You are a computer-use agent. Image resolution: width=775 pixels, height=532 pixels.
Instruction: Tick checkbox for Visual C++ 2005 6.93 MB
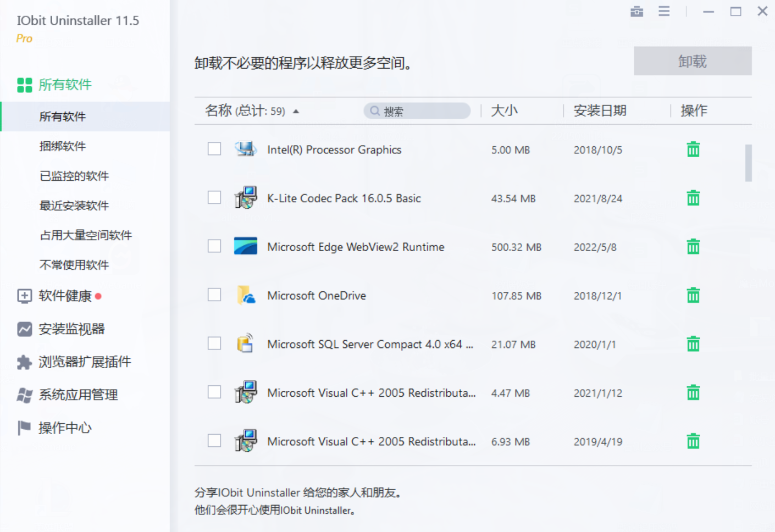pyautogui.click(x=214, y=441)
